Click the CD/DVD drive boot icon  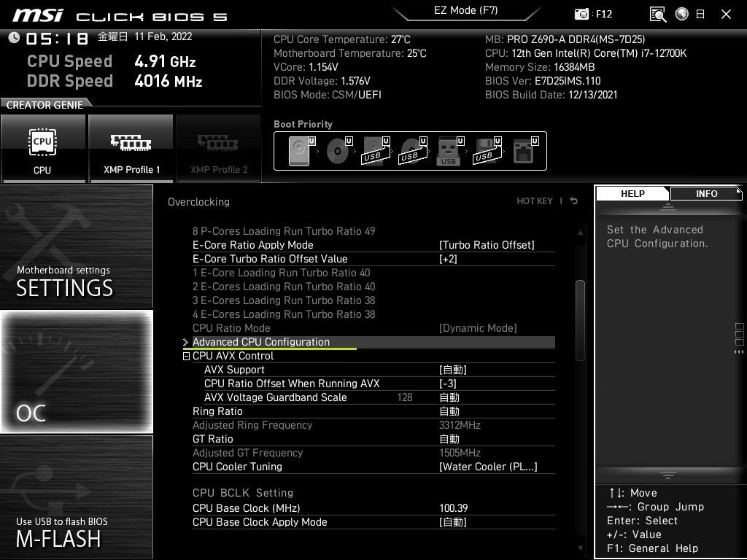tap(337, 150)
